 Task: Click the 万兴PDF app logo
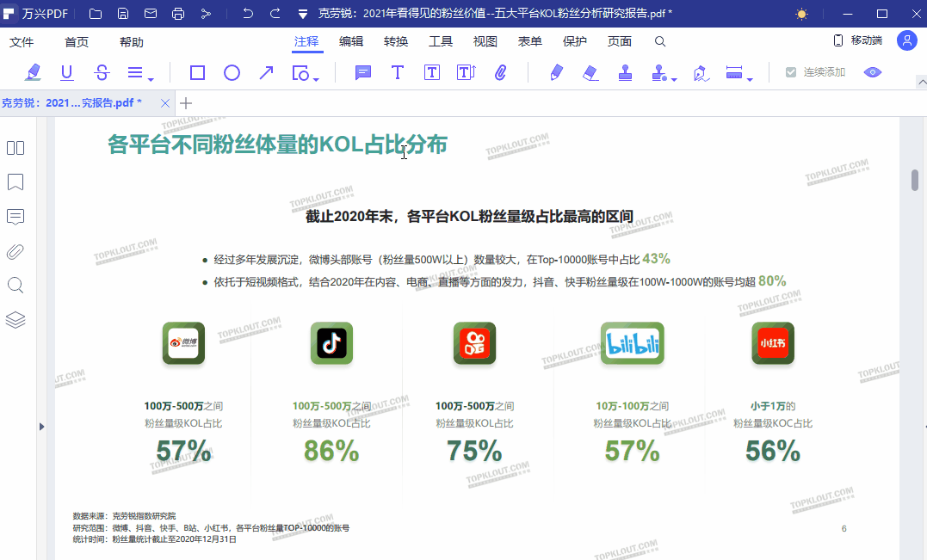click(9, 14)
